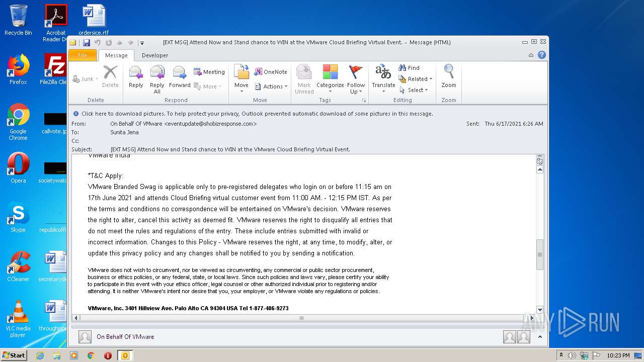
Task: Open Google Chrome desktop shortcut
Action: 18,122
